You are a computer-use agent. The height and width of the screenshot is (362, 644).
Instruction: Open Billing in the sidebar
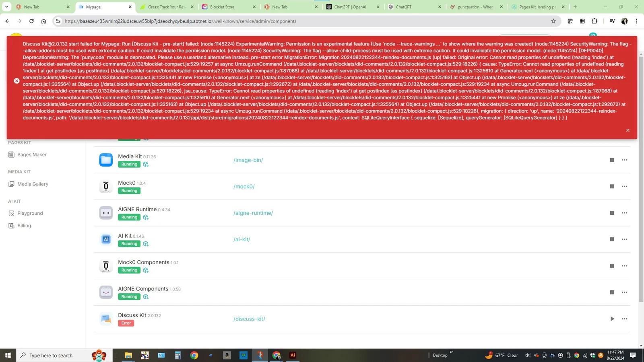[24, 226]
